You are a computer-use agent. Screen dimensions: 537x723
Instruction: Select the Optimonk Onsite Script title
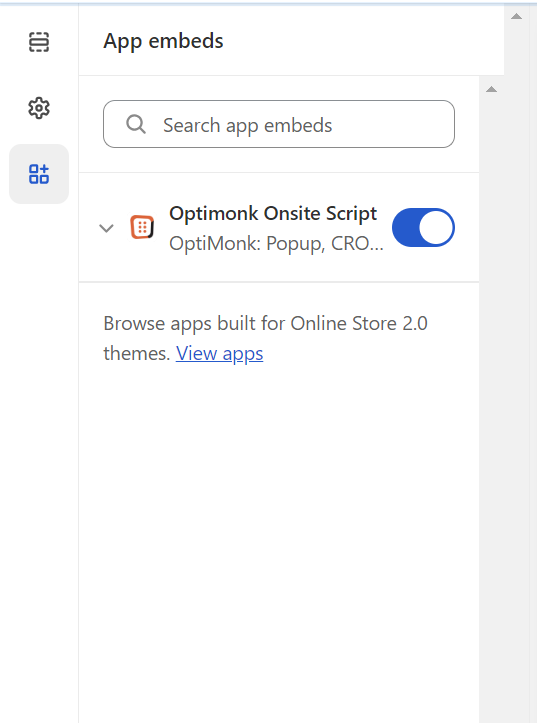(x=273, y=213)
